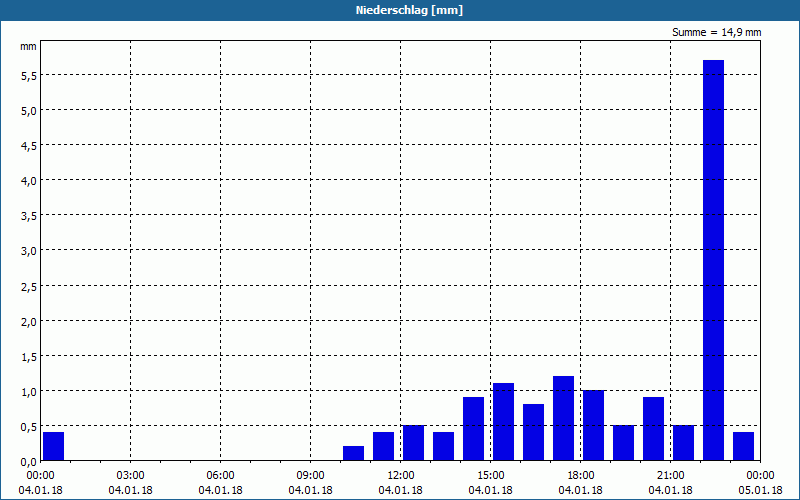Screen dimensions: 800x500
Task: Select the 18:00 time label
Action: click(581, 476)
